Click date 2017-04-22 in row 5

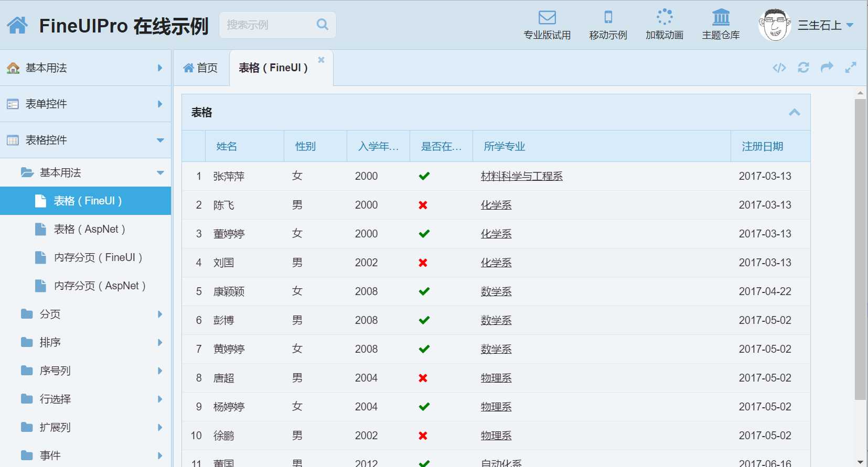[x=765, y=291]
